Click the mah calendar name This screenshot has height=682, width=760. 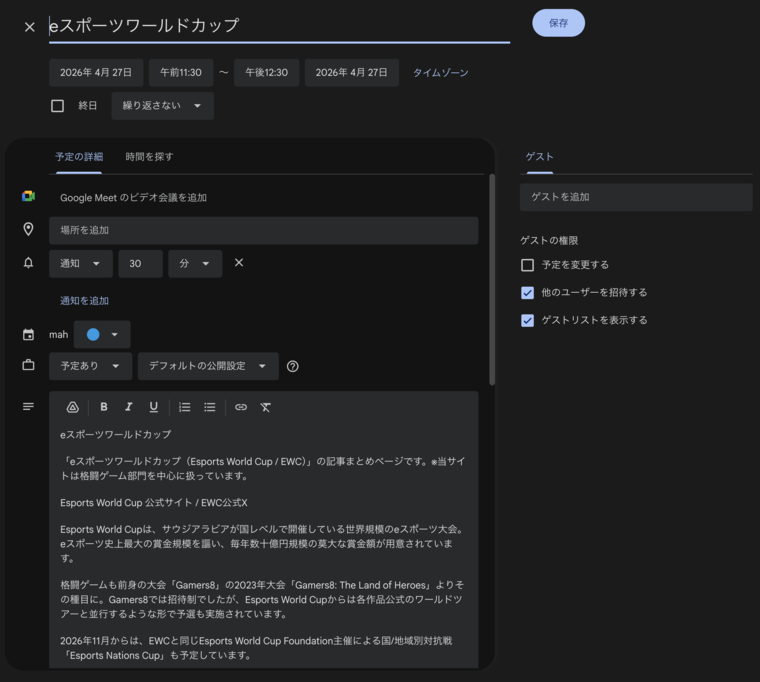pyautogui.click(x=59, y=334)
